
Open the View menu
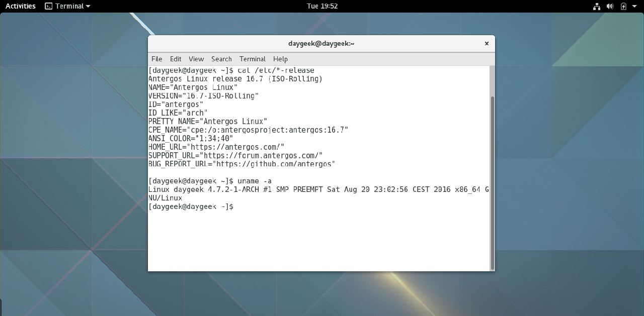tap(196, 59)
